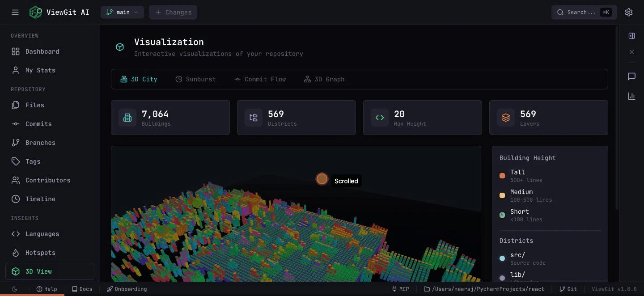Open the Timeline view
Image resolution: width=644 pixels, height=296 pixels.
[x=50, y=199]
